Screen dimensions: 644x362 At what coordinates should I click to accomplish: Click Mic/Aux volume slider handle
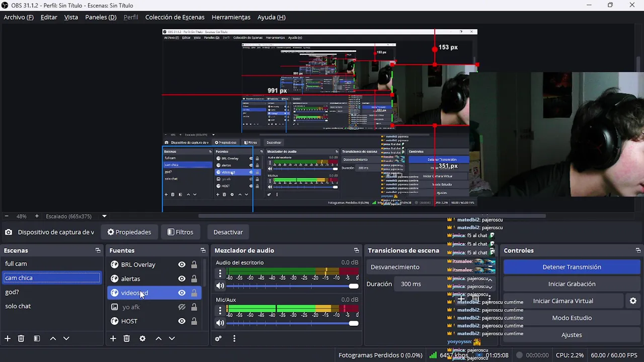click(x=354, y=323)
